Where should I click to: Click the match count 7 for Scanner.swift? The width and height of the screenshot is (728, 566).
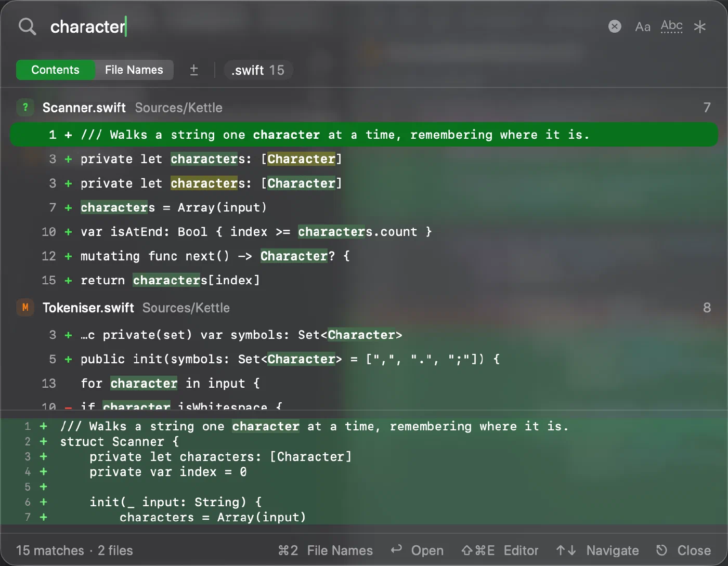tap(707, 108)
